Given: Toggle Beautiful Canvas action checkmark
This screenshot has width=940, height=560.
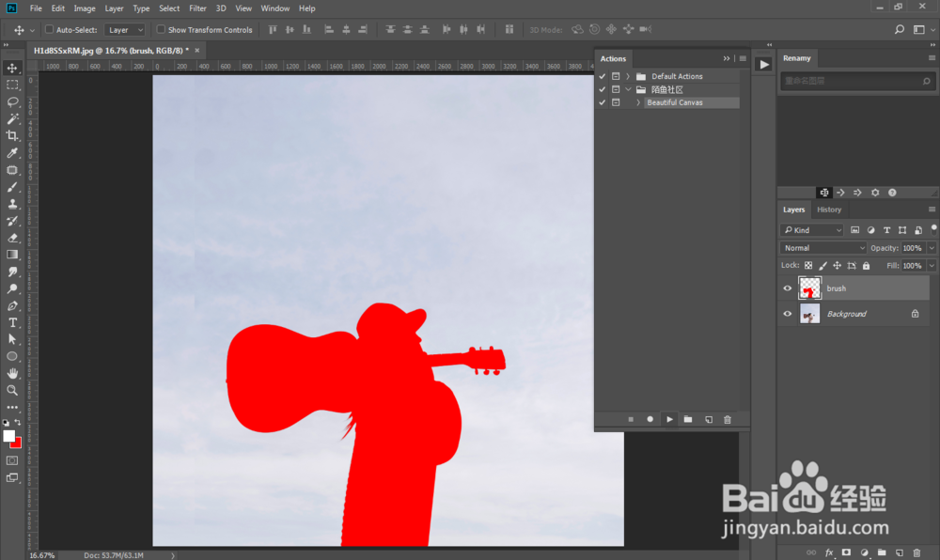Looking at the screenshot, I should point(602,102).
